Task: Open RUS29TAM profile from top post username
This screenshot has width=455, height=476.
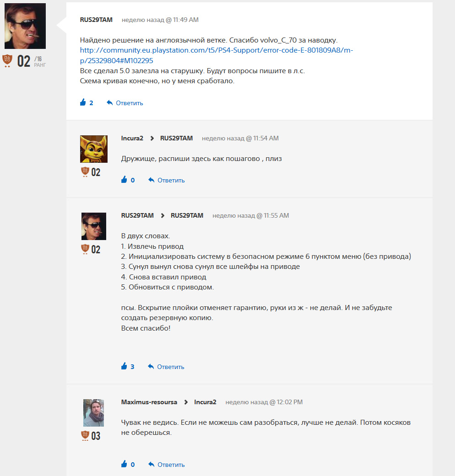Action: click(96, 20)
